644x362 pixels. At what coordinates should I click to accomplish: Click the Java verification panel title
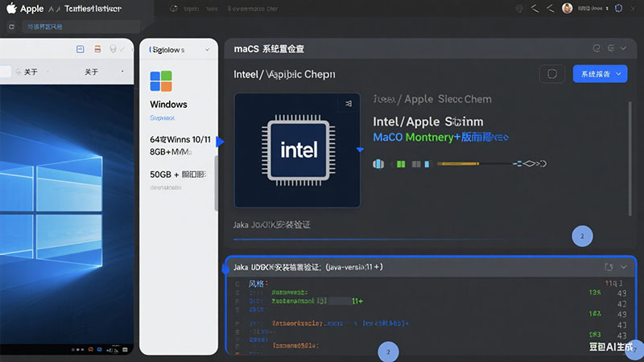pyautogui.click(x=308, y=267)
